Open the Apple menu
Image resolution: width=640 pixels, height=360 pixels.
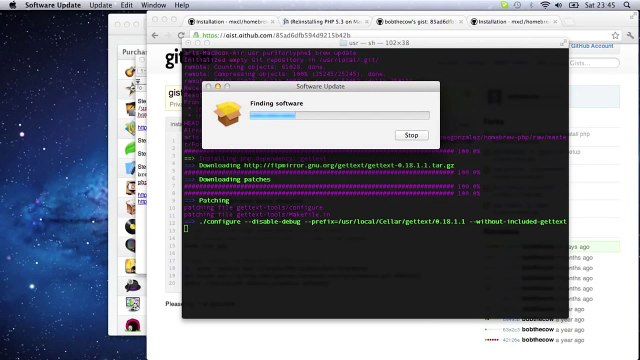tap(13, 5)
